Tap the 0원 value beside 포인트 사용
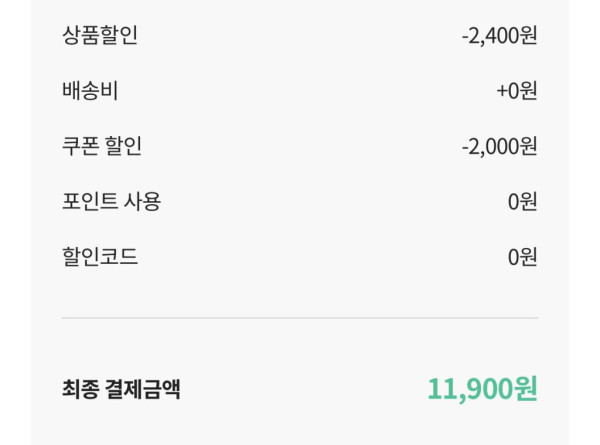600x445 pixels. (522, 201)
